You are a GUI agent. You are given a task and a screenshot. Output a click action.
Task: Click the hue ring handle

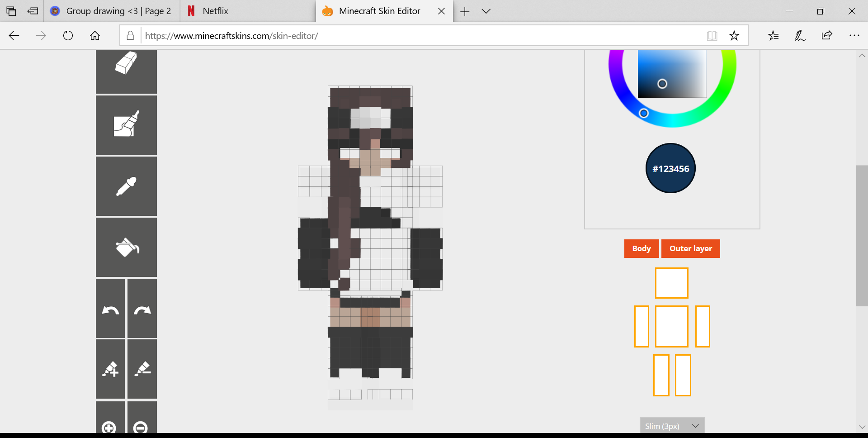click(644, 113)
